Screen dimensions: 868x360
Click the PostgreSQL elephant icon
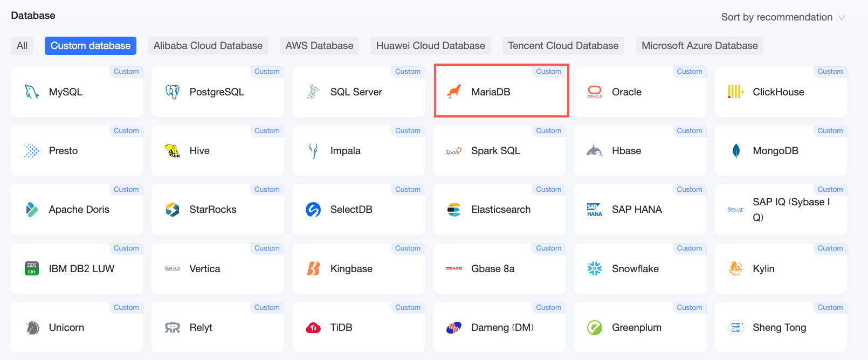click(x=173, y=92)
